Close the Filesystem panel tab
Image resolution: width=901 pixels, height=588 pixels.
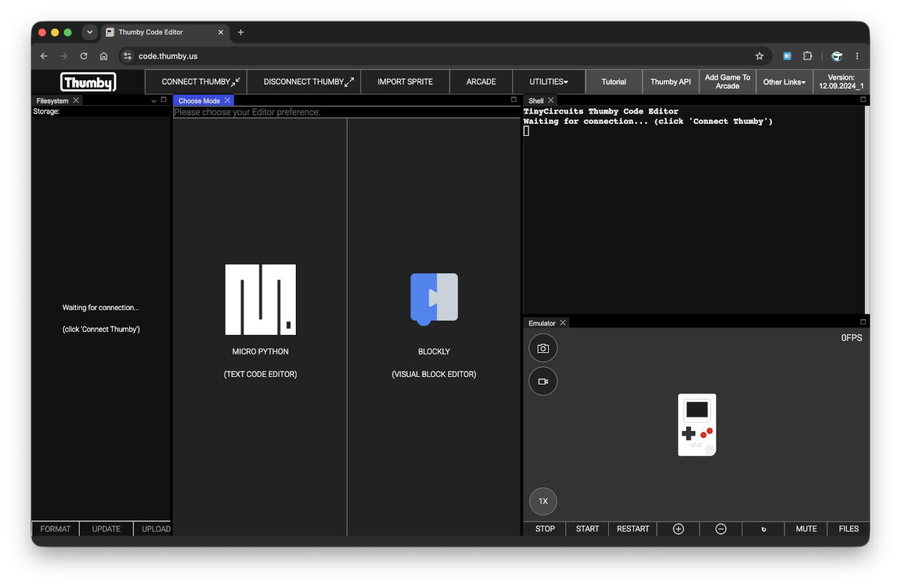76,100
